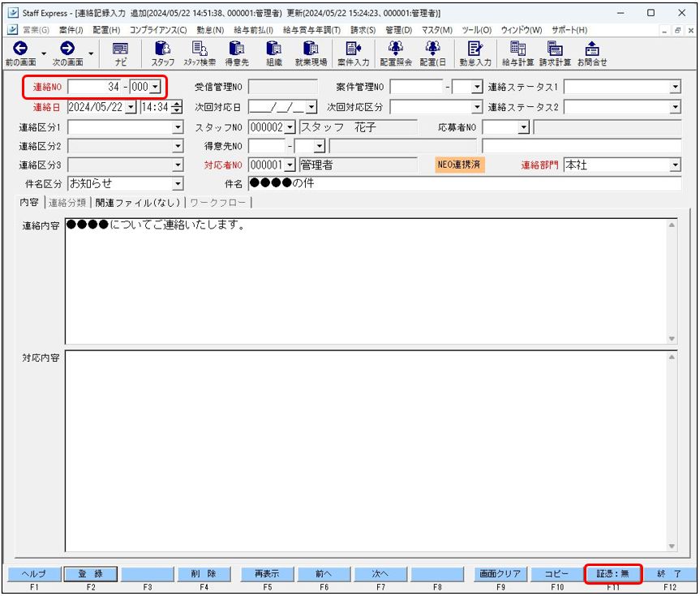Image resolution: width=700 pixels, height=596 pixels.
Task: Switch to the 関連ファイル(なし) tab
Action: pos(138,203)
